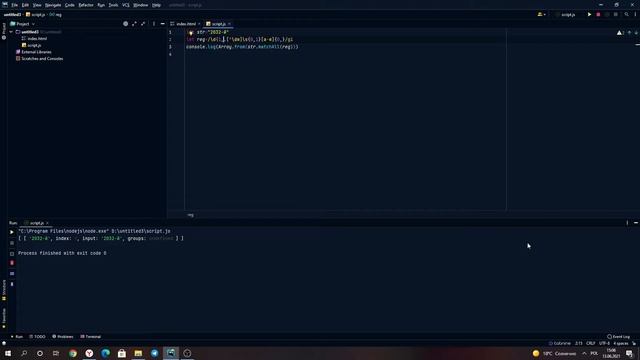Open Microsoft Edge from the taskbar
Screen dimensions: 640x360
click(106, 353)
